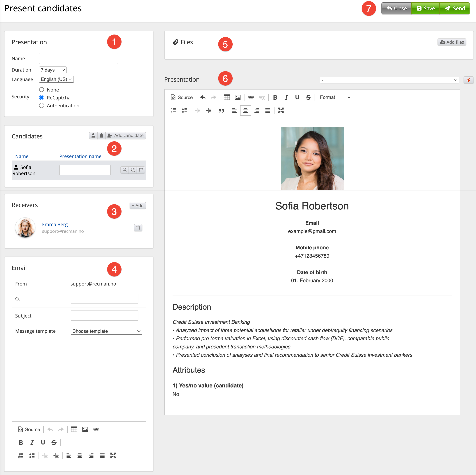Choose Authentication security option
Image resolution: width=476 pixels, height=475 pixels.
42,106
